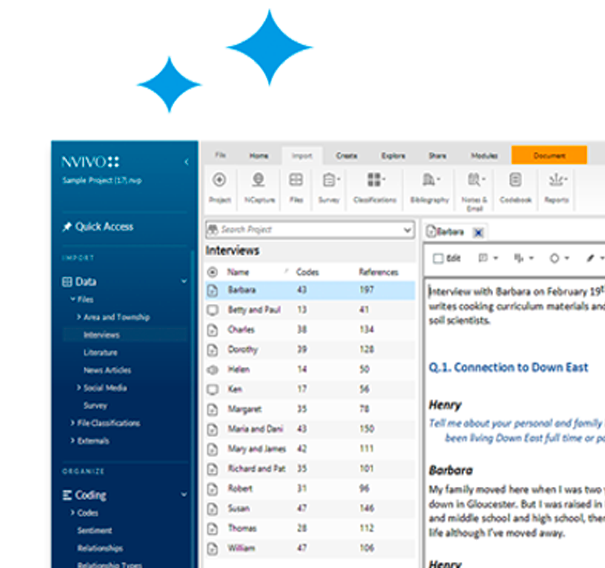Image resolution: width=605 pixels, height=568 pixels.
Task: Select the Susan interview row
Action: coord(310,509)
